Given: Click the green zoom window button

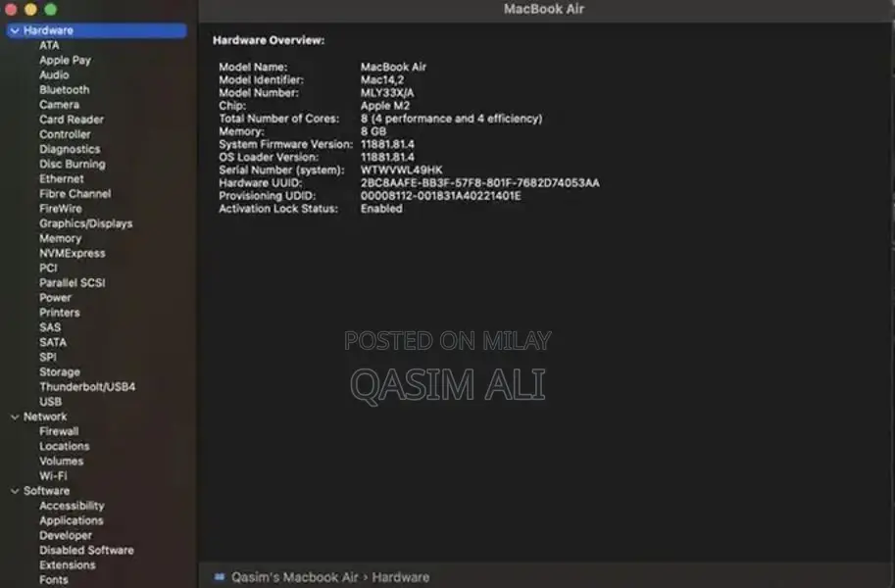Looking at the screenshot, I should pyautogui.click(x=50, y=9).
